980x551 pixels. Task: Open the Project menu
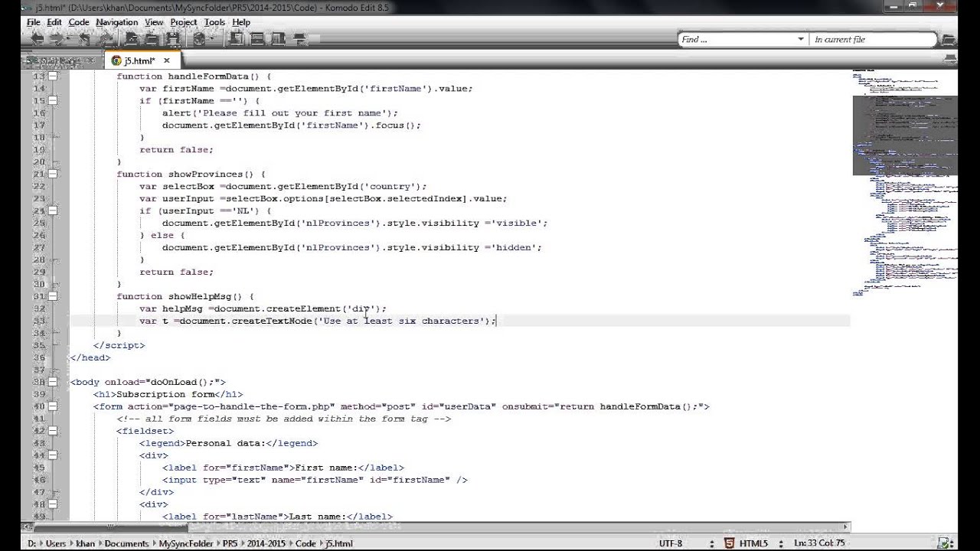[184, 22]
